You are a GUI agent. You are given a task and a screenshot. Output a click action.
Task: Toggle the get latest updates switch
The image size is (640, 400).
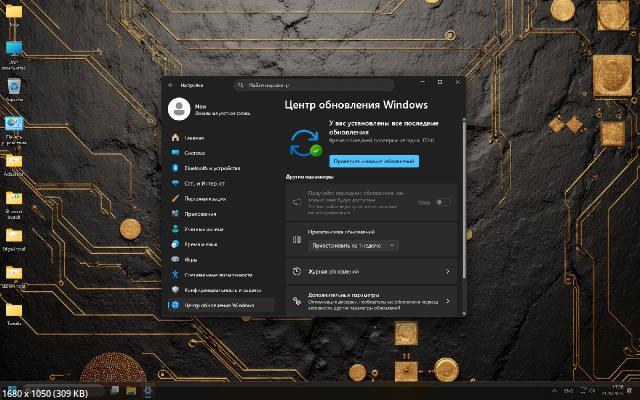(x=441, y=202)
